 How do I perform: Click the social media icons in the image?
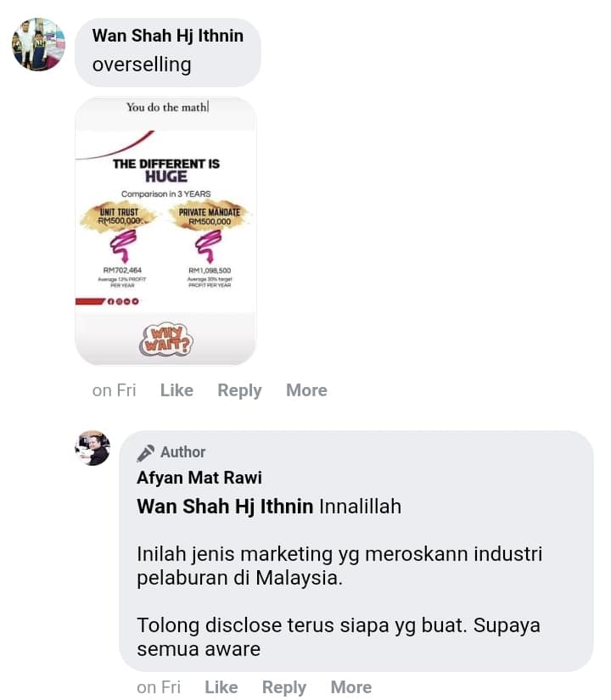coord(123,301)
